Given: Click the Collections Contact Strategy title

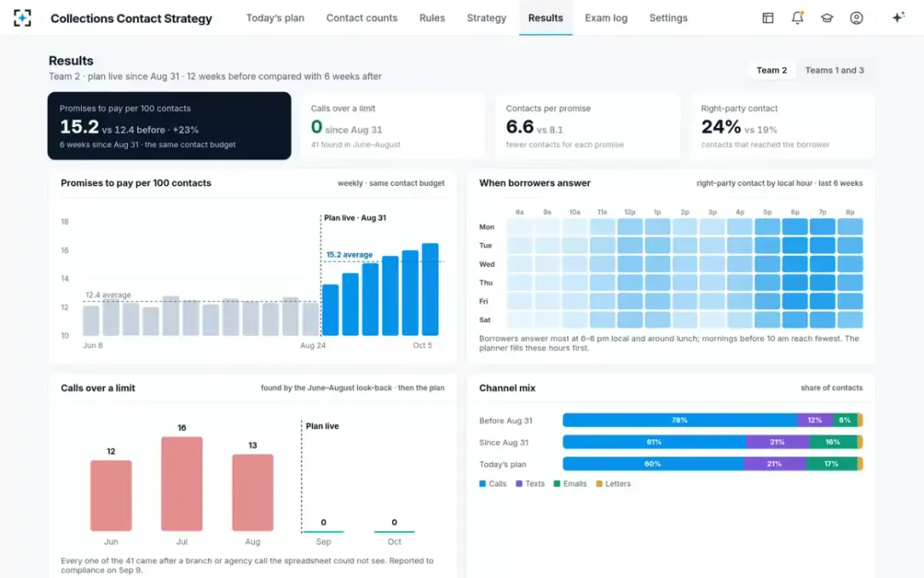Looking at the screenshot, I should [x=131, y=18].
